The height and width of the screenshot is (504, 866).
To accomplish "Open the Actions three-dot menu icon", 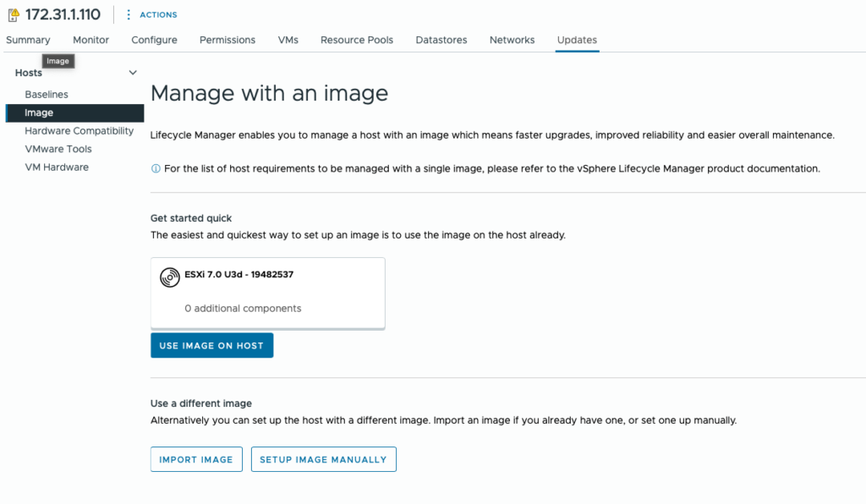I will 129,15.
